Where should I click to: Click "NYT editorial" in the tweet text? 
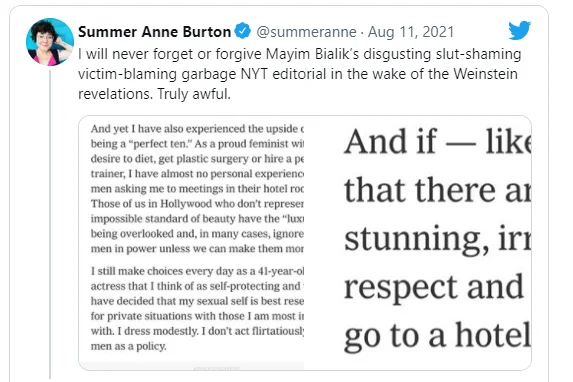283,74
